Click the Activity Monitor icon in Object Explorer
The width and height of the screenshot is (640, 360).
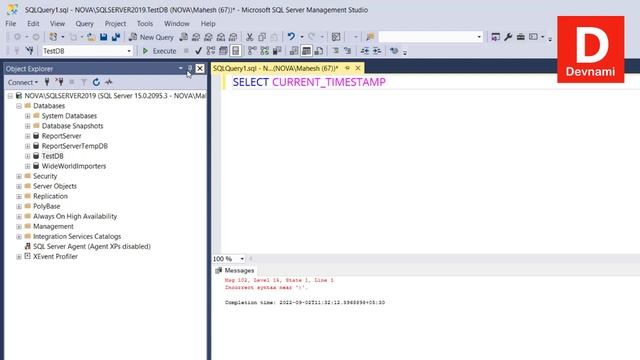pyautogui.click(x=109, y=82)
